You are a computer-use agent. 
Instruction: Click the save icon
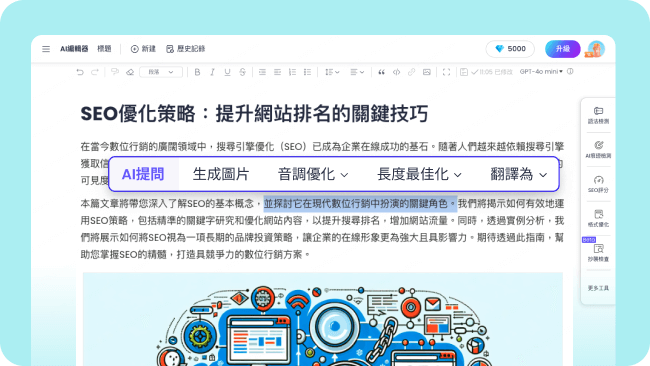click(464, 72)
